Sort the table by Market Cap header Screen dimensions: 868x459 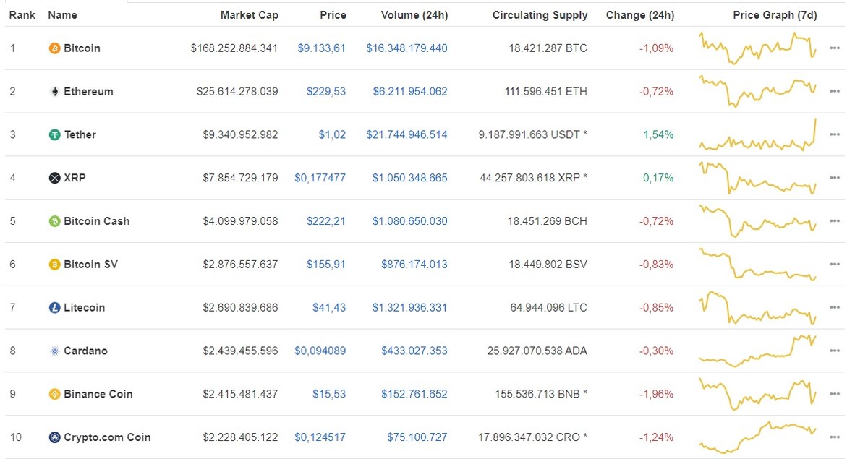point(250,14)
